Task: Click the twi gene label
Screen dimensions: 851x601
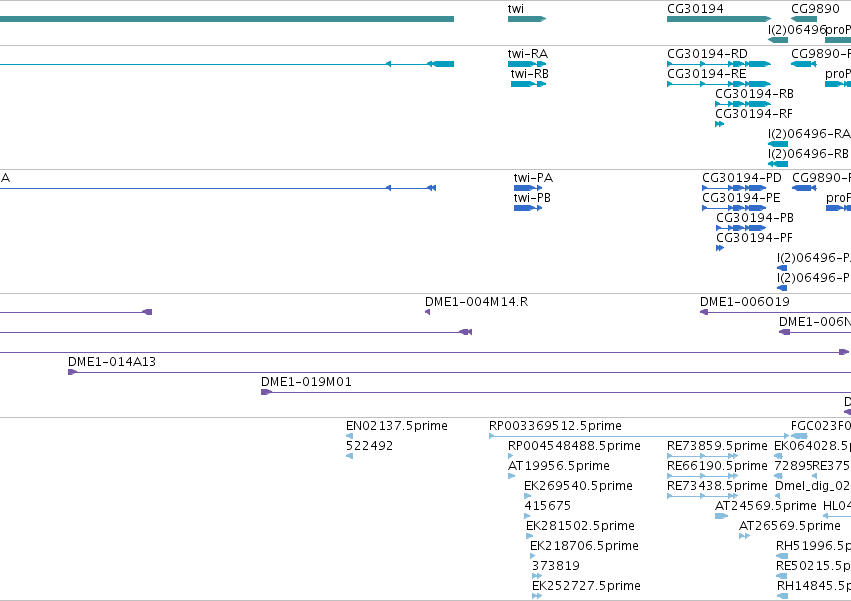Action: coord(516,9)
